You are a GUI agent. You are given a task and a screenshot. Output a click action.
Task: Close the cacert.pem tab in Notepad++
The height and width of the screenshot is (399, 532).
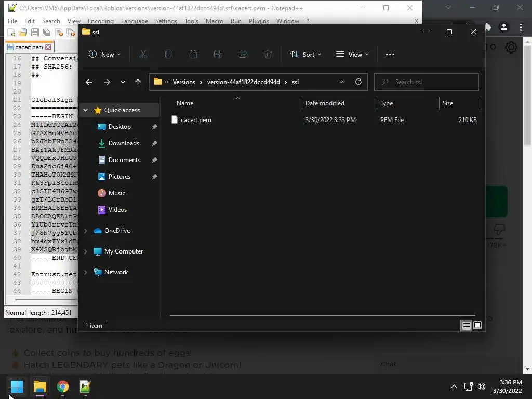(x=48, y=47)
